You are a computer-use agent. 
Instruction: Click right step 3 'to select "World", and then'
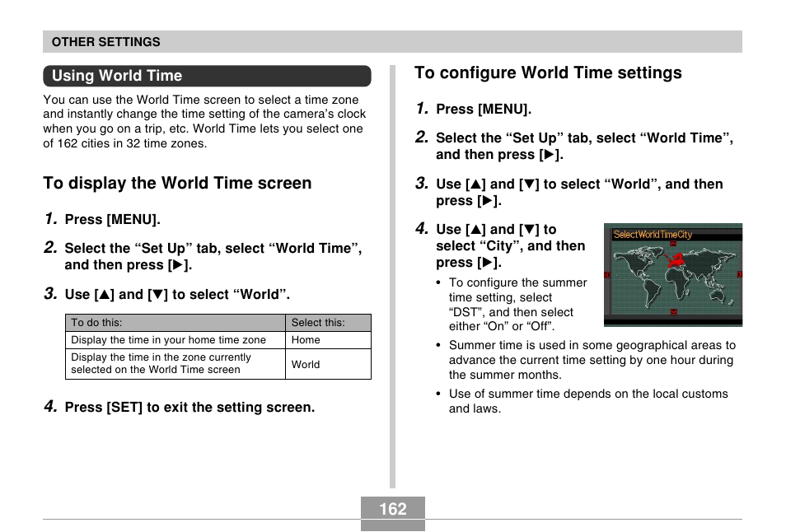(633, 184)
